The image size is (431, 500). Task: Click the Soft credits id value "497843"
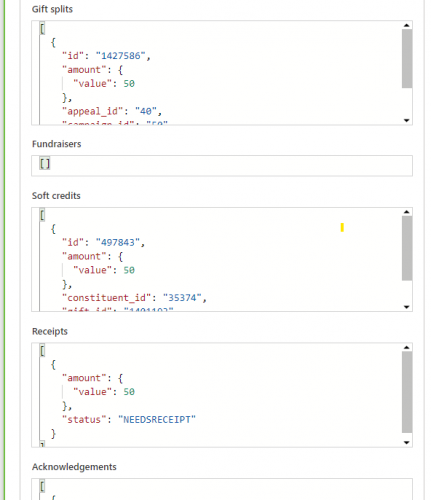pos(118,243)
